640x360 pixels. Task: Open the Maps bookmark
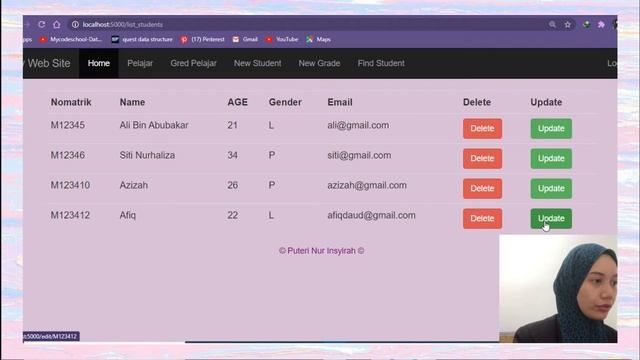point(318,40)
